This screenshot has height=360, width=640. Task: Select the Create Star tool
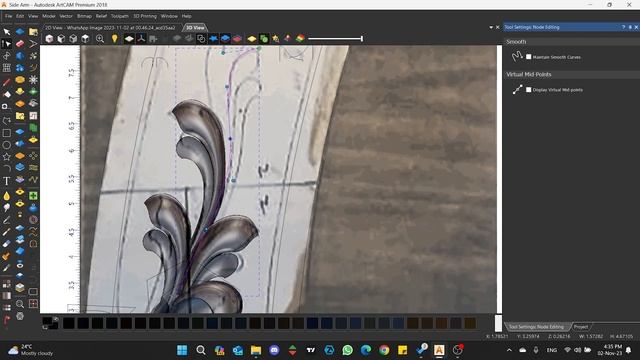(7, 157)
